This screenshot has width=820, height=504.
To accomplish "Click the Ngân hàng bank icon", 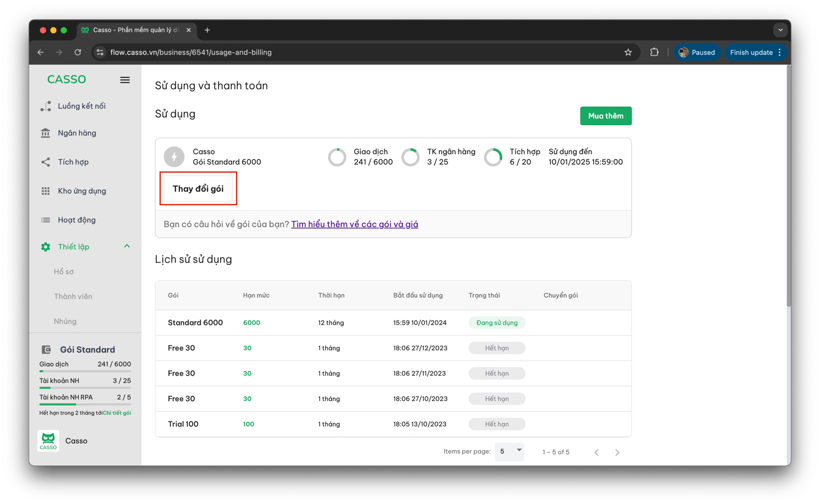I will (46, 133).
